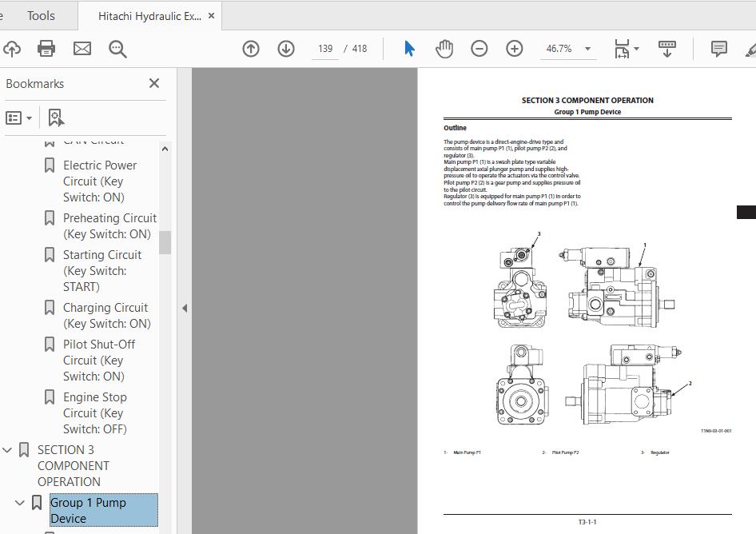Click the SECTION 3 COMPONENT OPERATION page header
This screenshot has height=534, width=756.
click(587, 101)
